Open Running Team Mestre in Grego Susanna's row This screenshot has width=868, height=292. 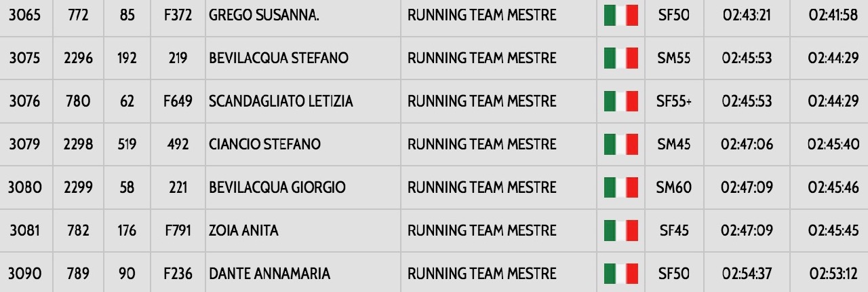point(481,15)
